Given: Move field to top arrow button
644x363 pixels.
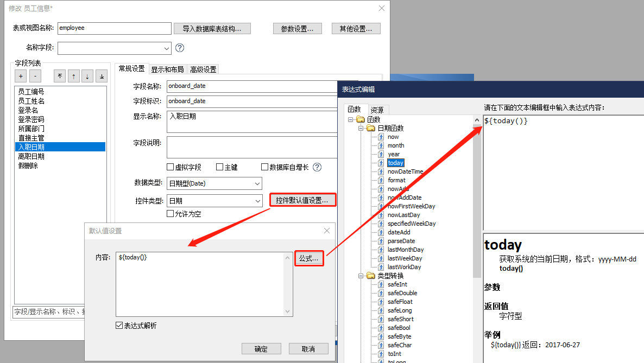Looking at the screenshot, I should pos(60,77).
